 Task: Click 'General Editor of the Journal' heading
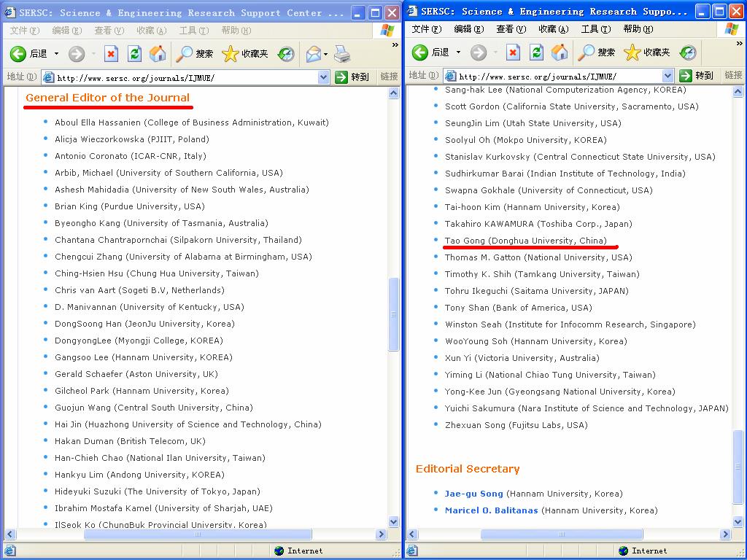[x=108, y=98]
